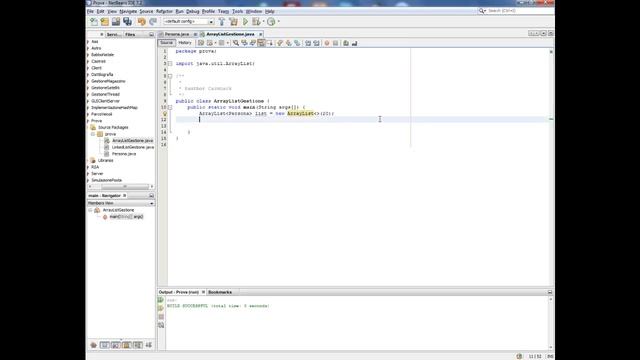The image size is (640, 360).
Task: Click the Find Previous Occurrence editor icon
Action: tap(244, 43)
